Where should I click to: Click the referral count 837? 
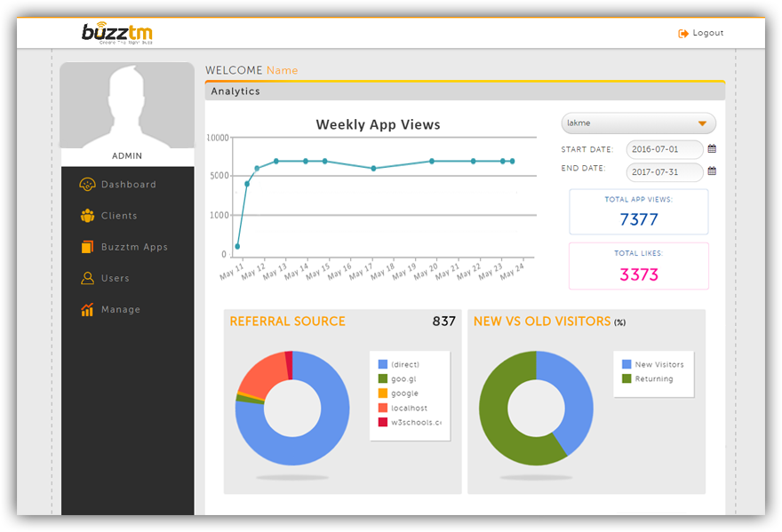(443, 322)
